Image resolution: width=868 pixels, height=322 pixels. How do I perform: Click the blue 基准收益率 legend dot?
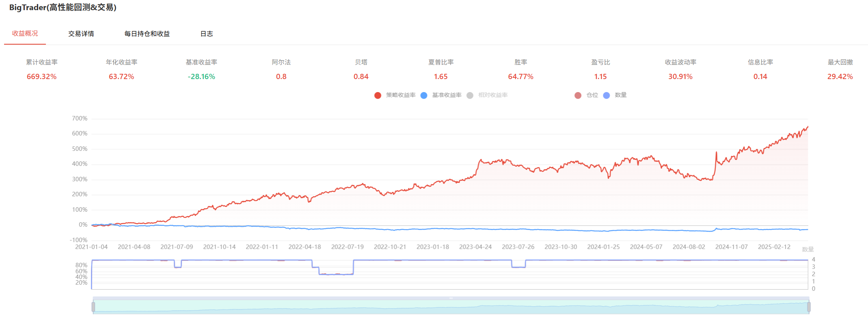pyautogui.click(x=424, y=95)
